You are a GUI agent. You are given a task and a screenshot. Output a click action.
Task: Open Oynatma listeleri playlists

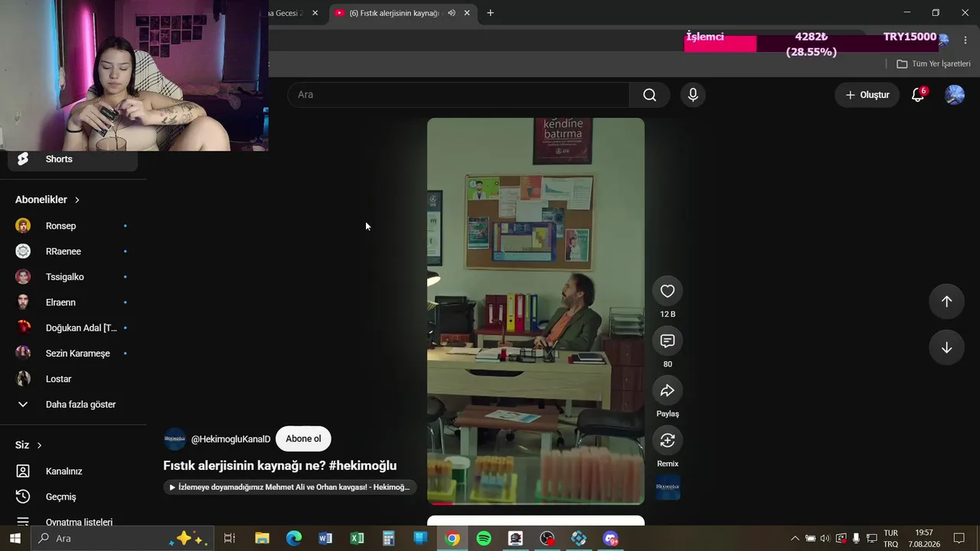(x=73, y=522)
